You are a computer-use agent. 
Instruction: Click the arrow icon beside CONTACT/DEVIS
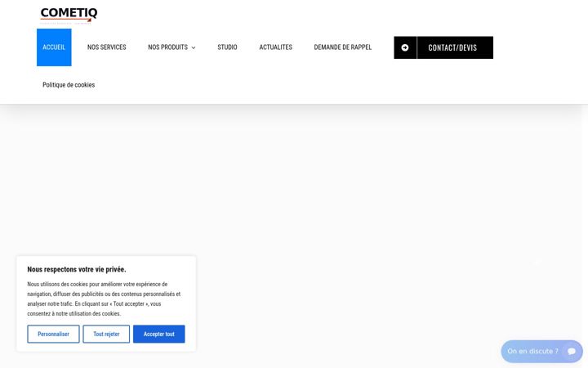point(405,47)
